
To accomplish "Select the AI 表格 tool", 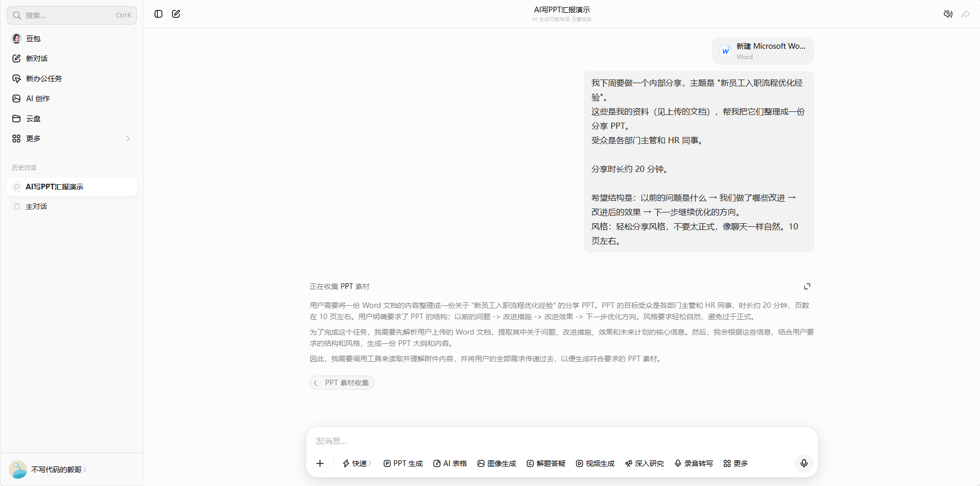I will 450,463.
